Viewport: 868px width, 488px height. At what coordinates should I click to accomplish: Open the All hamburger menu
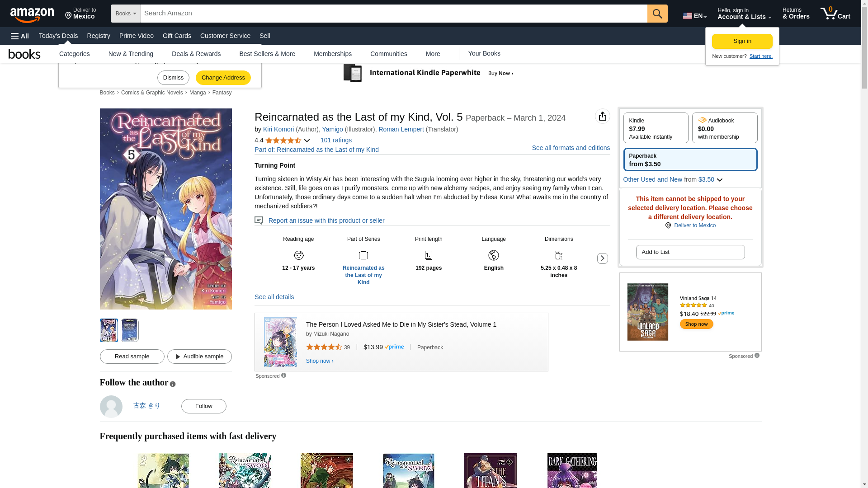[x=20, y=36]
